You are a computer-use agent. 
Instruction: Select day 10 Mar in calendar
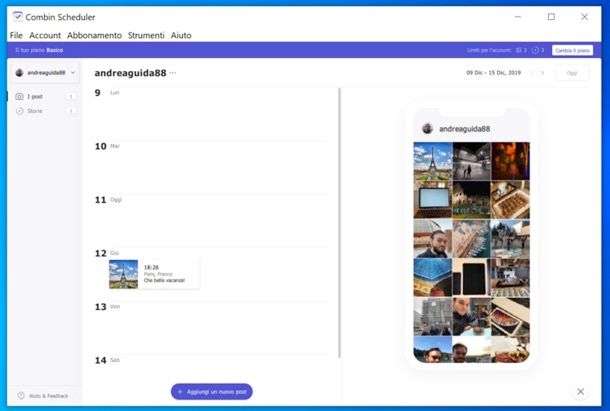pos(107,146)
